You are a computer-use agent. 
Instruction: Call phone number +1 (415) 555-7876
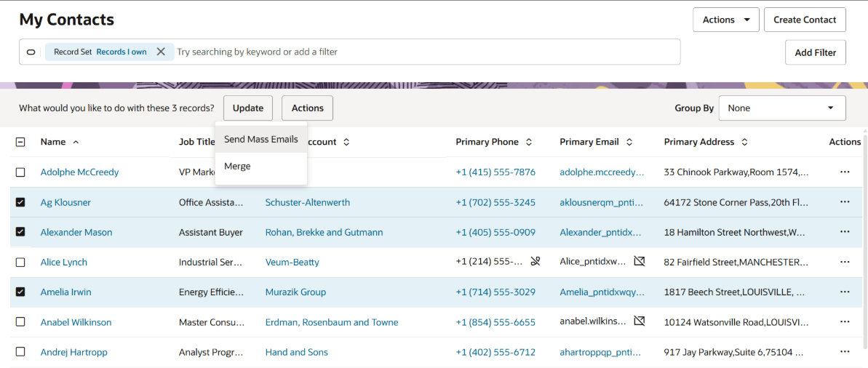coord(495,172)
